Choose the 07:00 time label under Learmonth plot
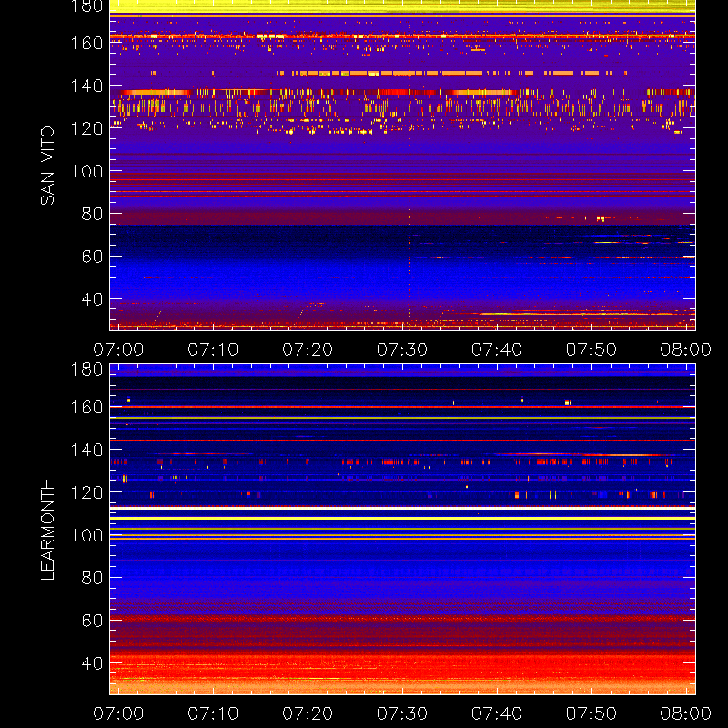This screenshot has height=728, width=728. (x=118, y=713)
